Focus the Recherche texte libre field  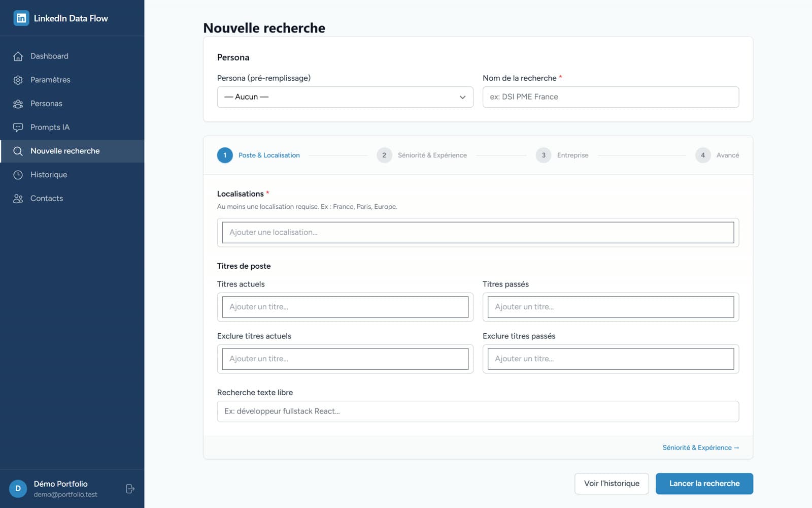(478, 411)
